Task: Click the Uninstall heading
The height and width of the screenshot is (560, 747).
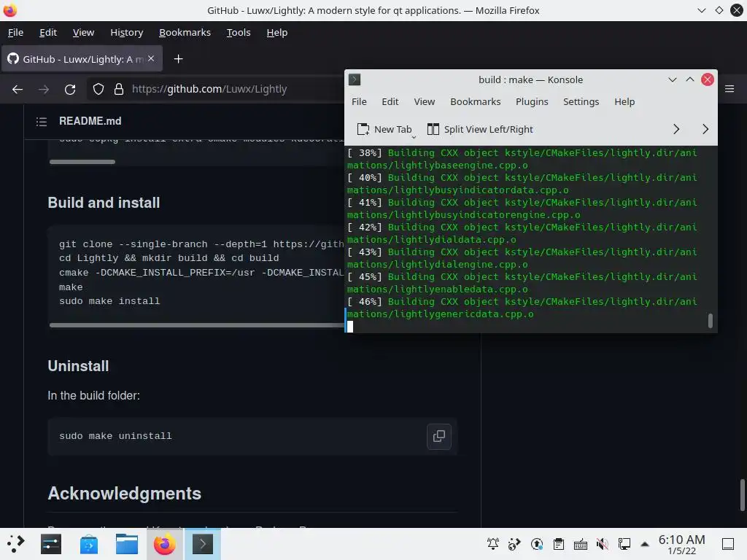Action: point(78,366)
